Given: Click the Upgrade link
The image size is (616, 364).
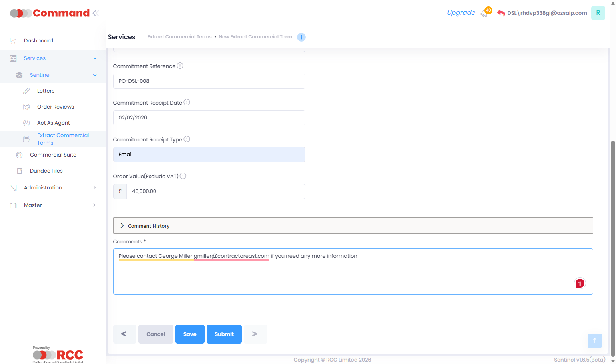Looking at the screenshot, I should 461,13.
